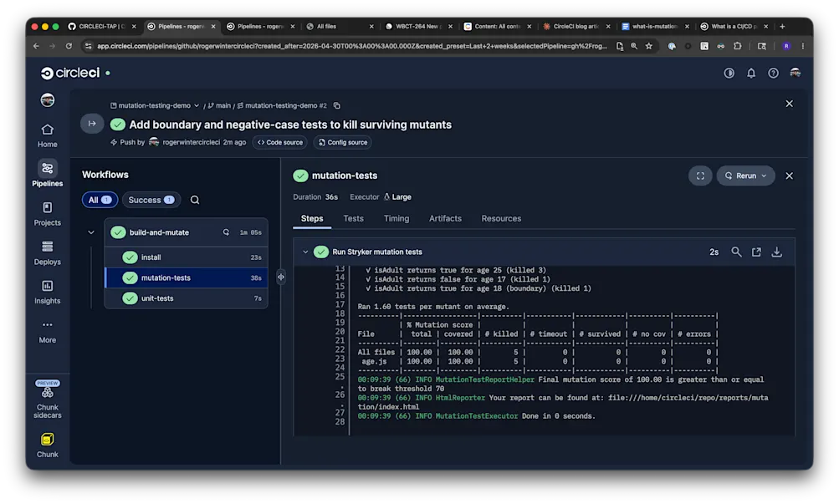Rerun icon on build-and-mutate workflow
Viewport: 839px width, 504px height.
226,232
